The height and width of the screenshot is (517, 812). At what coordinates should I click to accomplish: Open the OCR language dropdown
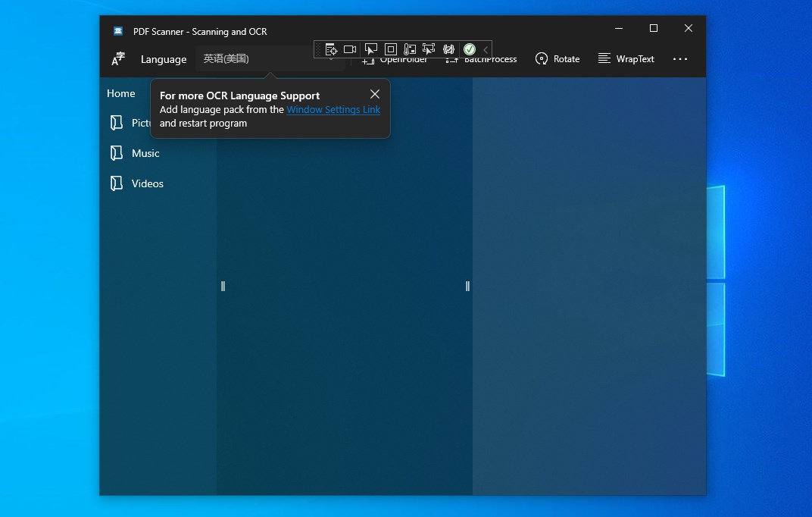(270, 58)
